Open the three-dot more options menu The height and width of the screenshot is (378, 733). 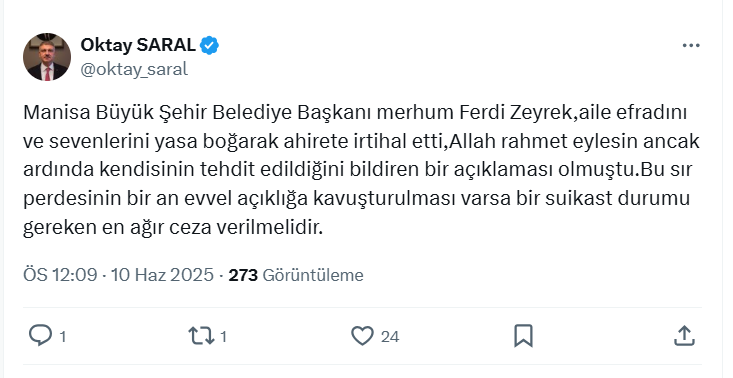[x=691, y=45]
